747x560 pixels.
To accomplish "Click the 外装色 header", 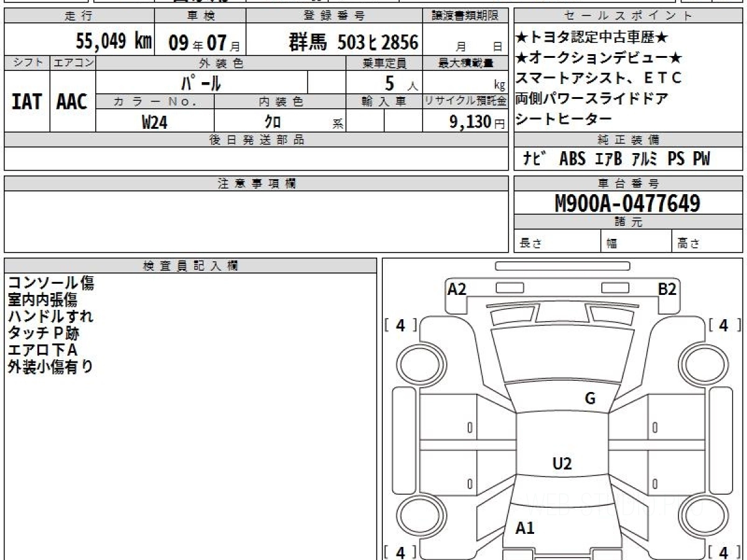I will click(x=221, y=63).
